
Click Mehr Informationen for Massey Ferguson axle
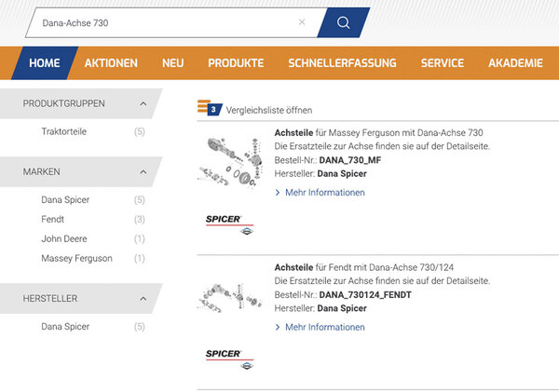(x=324, y=193)
